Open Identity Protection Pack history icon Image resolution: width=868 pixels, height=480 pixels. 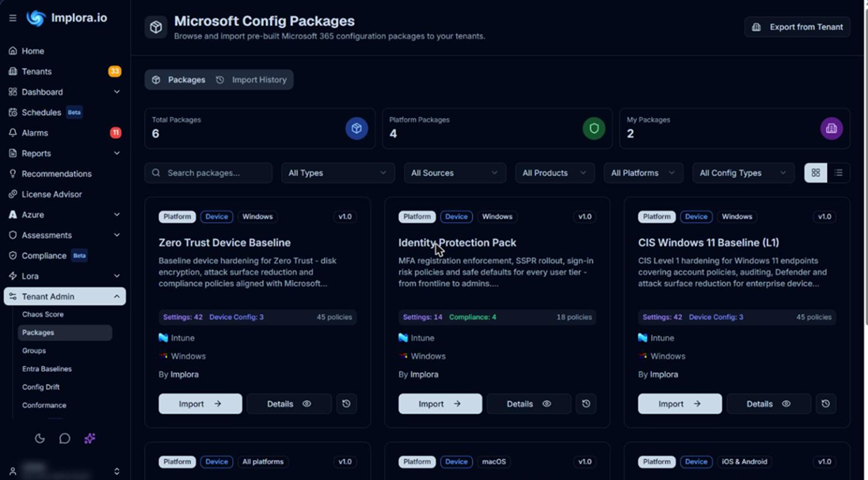[586, 404]
